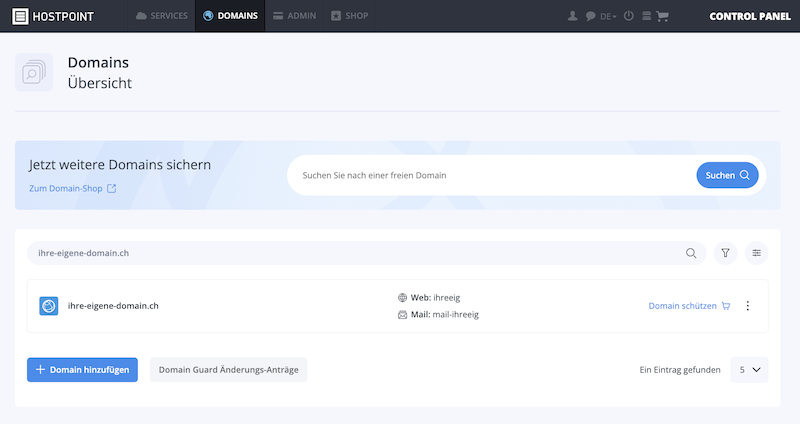Open the Zum Domain-Shop link
This screenshot has height=424, width=800.
click(x=66, y=188)
